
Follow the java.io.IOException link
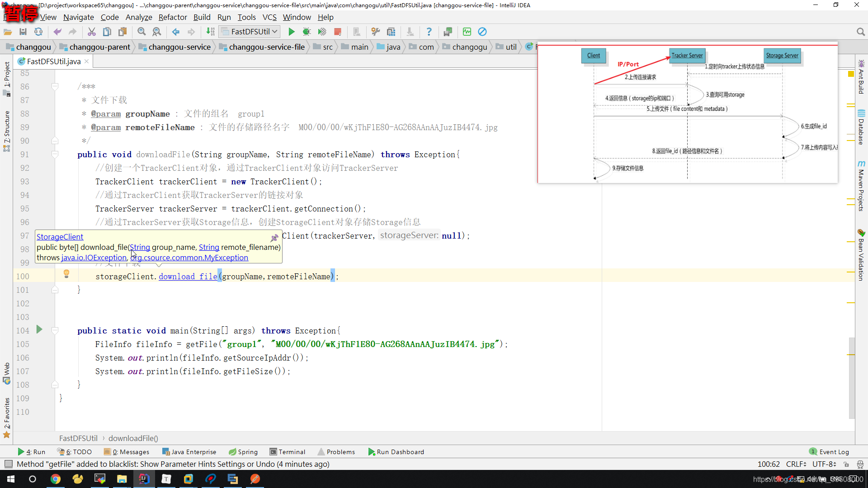pos(94,258)
